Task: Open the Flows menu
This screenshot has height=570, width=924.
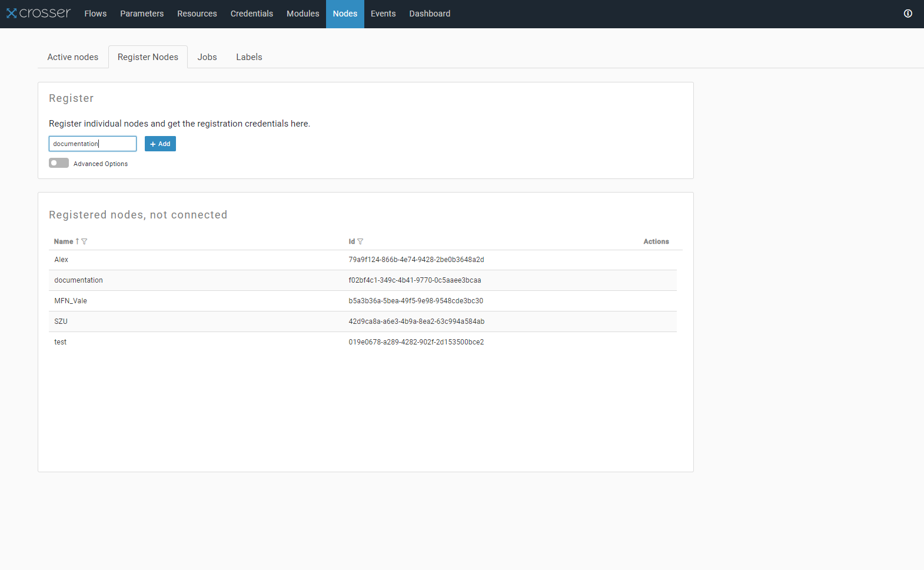Action: pyautogui.click(x=95, y=14)
